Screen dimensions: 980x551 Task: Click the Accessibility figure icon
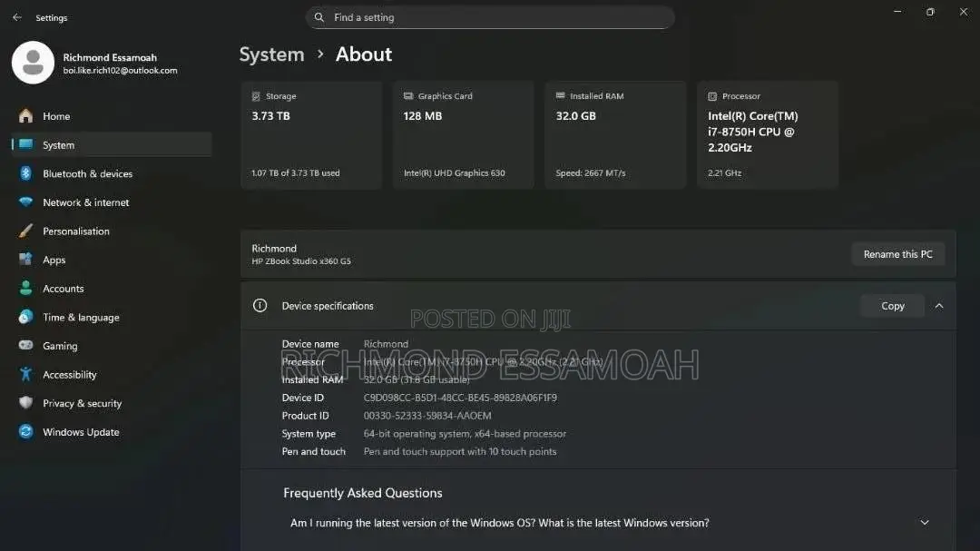click(x=25, y=374)
